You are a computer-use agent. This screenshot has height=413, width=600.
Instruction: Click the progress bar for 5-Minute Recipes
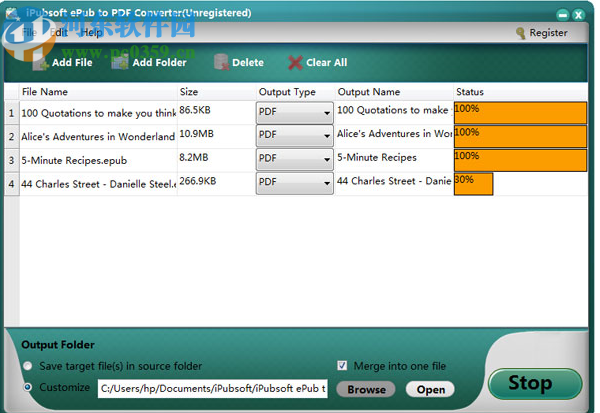(520, 160)
